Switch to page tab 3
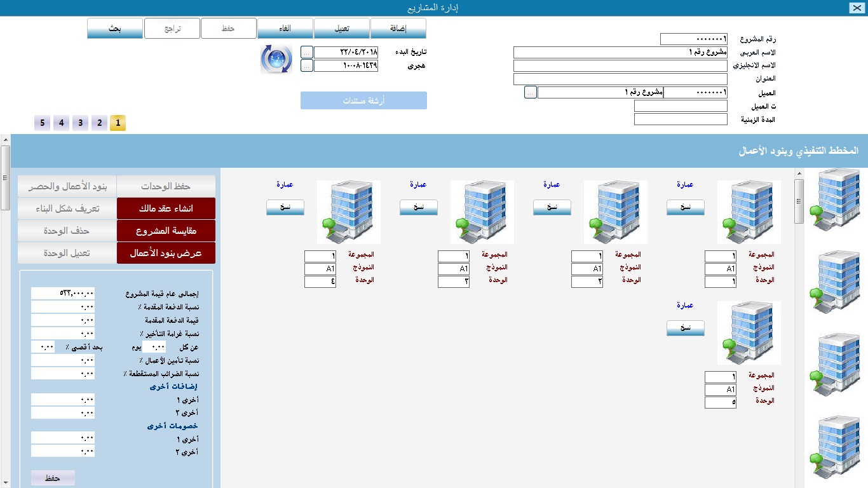 (80, 123)
